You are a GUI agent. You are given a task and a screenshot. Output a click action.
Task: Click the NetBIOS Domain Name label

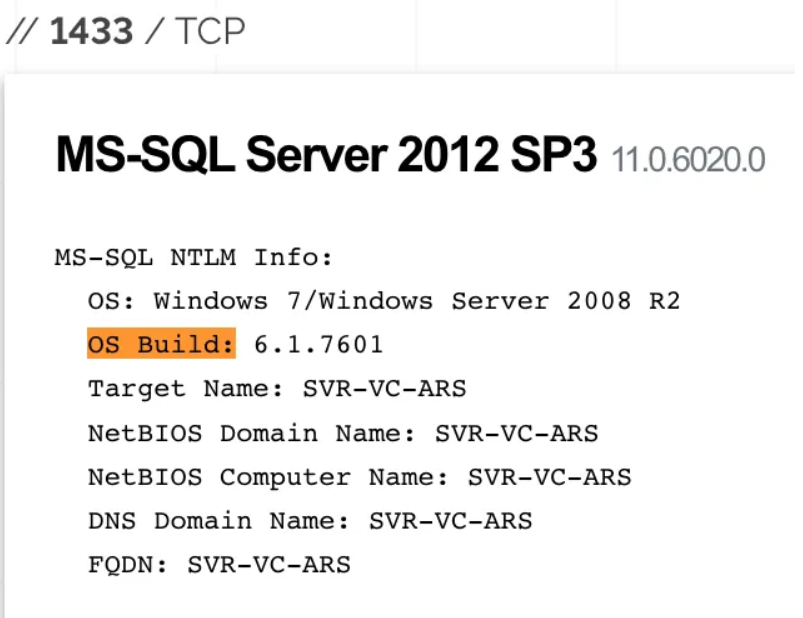251,433
